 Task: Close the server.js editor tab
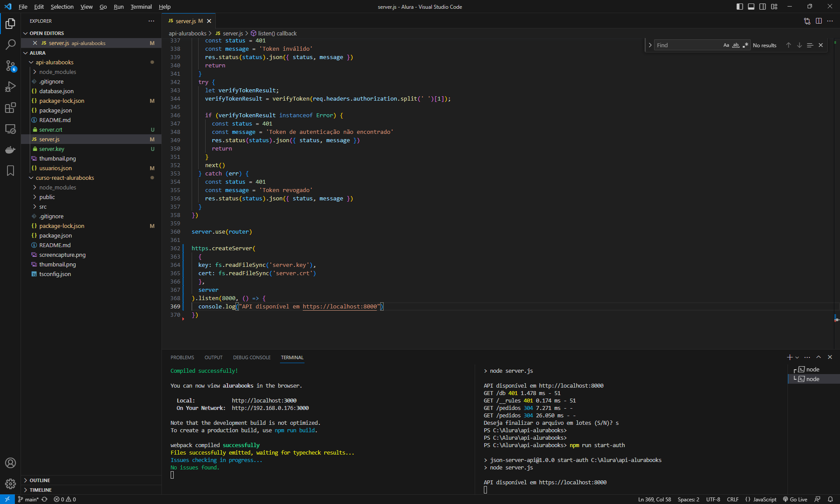(x=209, y=21)
